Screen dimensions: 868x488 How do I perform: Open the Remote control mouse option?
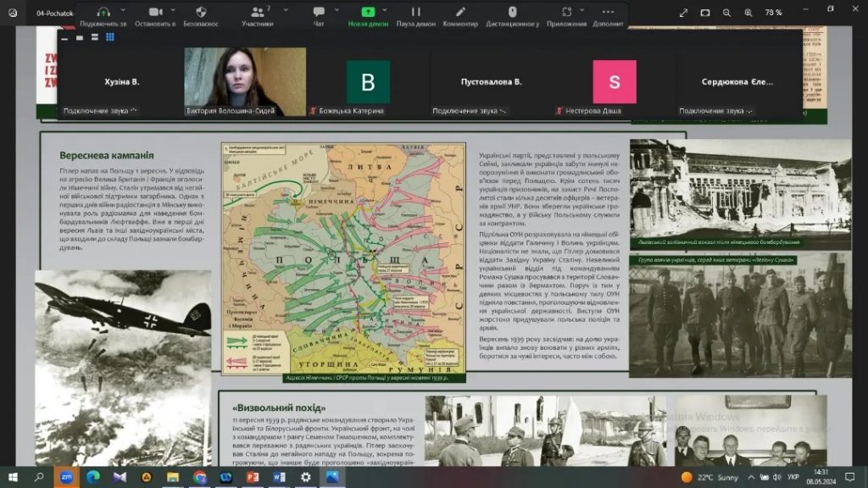(512, 12)
